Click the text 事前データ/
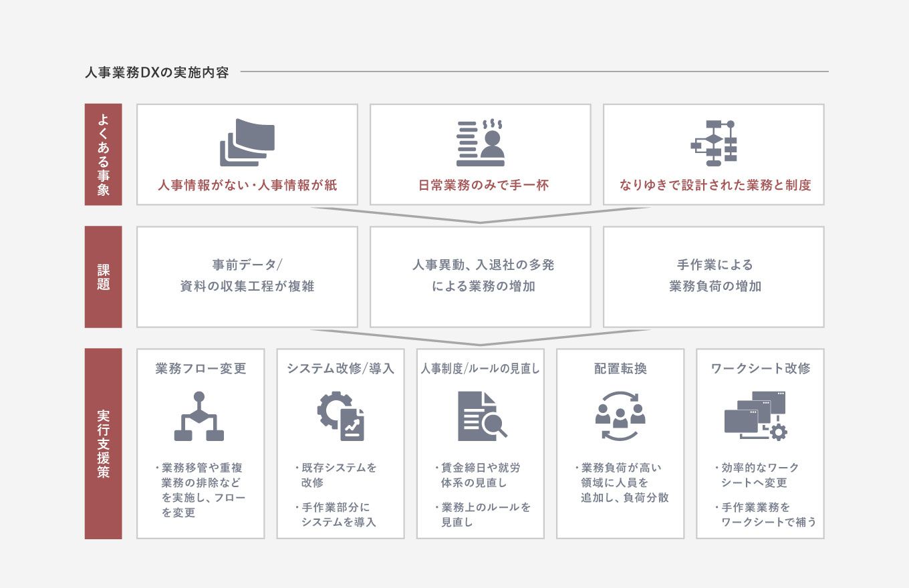Image resolution: width=909 pixels, height=588 pixels. click(247, 265)
